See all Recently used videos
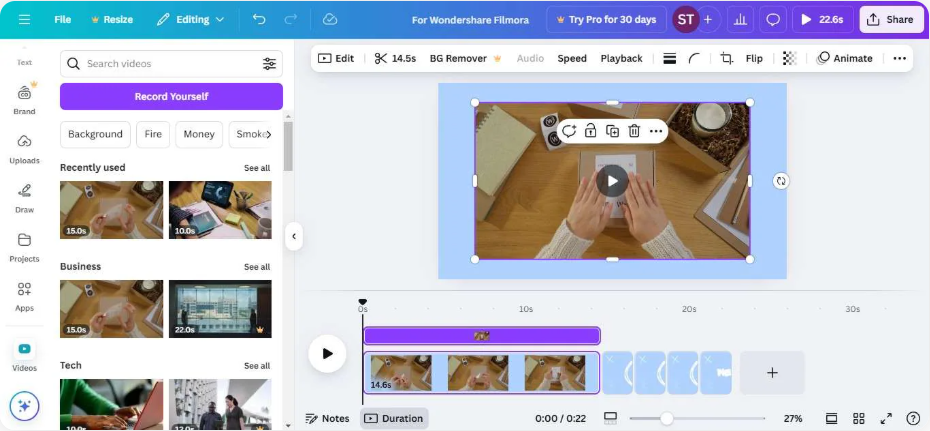The image size is (930, 431). (257, 168)
